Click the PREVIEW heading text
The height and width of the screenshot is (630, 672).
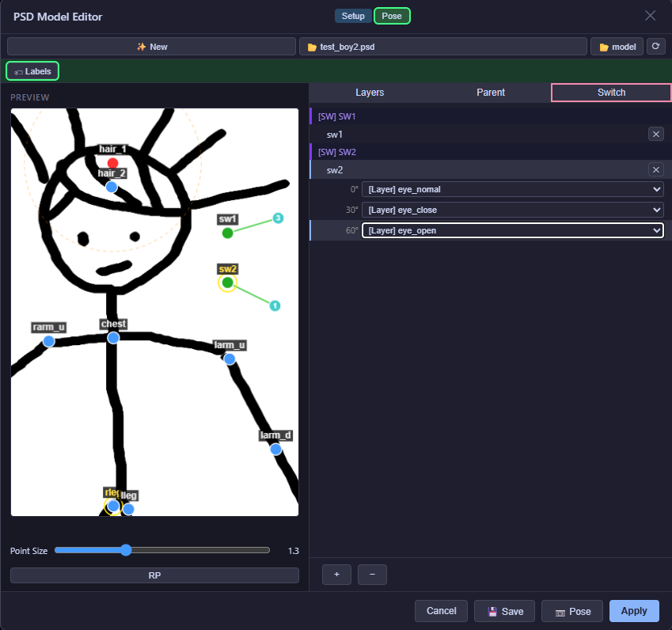pyautogui.click(x=29, y=97)
